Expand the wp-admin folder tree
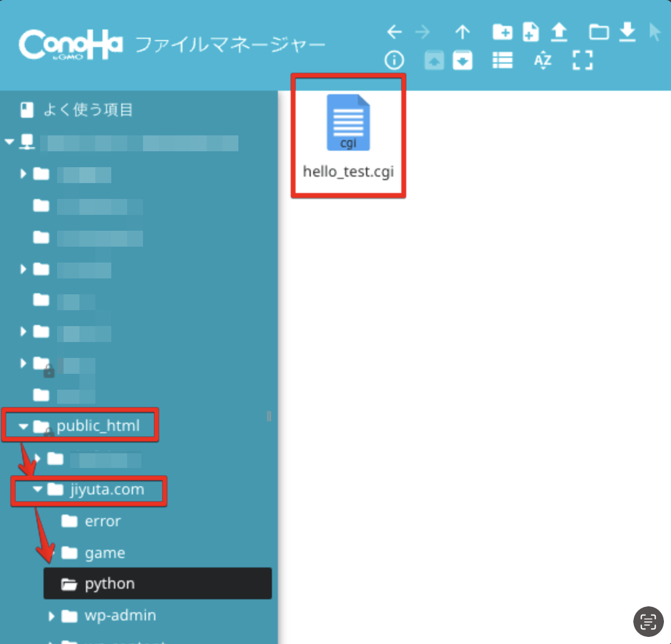 click(x=51, y=616)
